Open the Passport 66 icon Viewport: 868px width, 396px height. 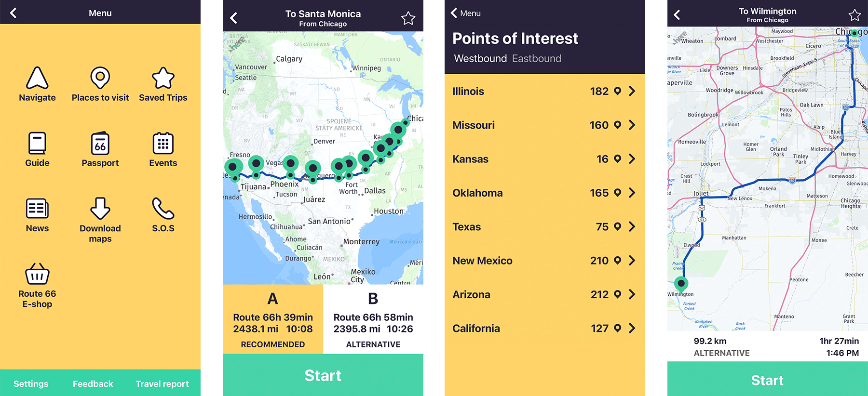tap(100, 143)
